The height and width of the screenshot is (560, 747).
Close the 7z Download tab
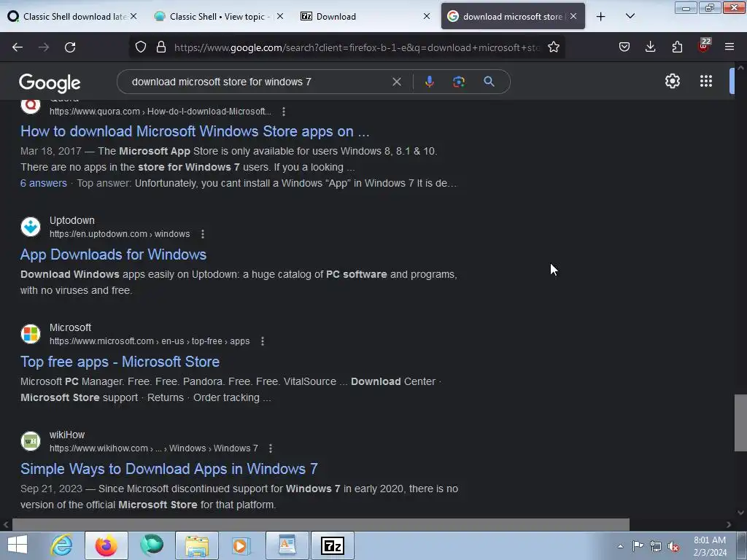(426, 16)
